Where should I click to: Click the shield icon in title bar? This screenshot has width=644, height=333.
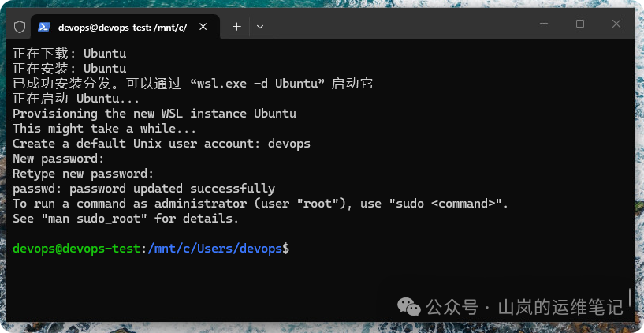point(20,27)
